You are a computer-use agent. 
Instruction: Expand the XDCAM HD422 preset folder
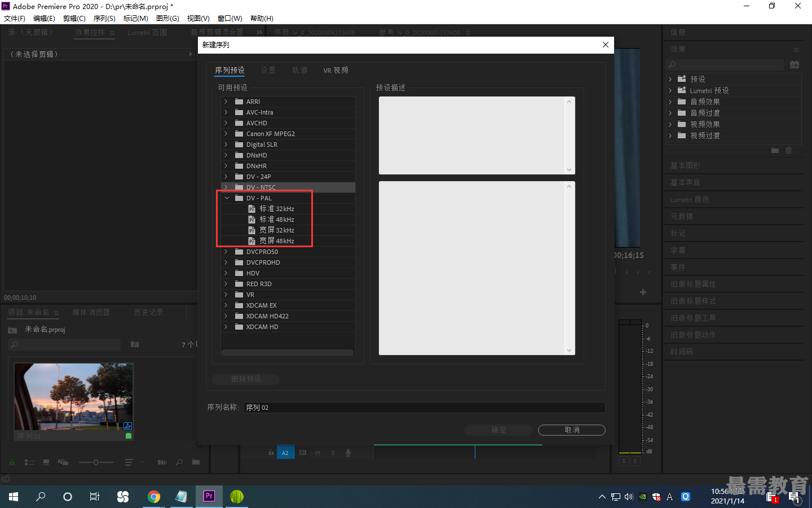226,316
